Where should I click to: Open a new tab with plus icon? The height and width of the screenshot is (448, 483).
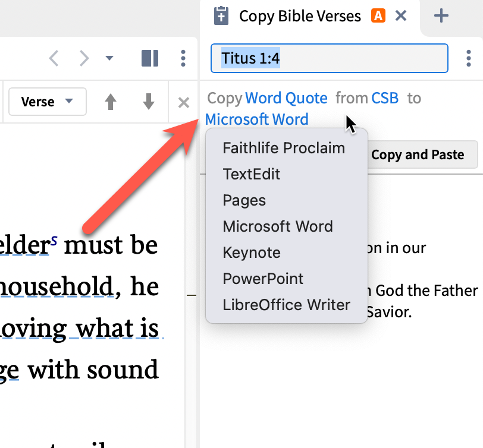tap(441, 15)
